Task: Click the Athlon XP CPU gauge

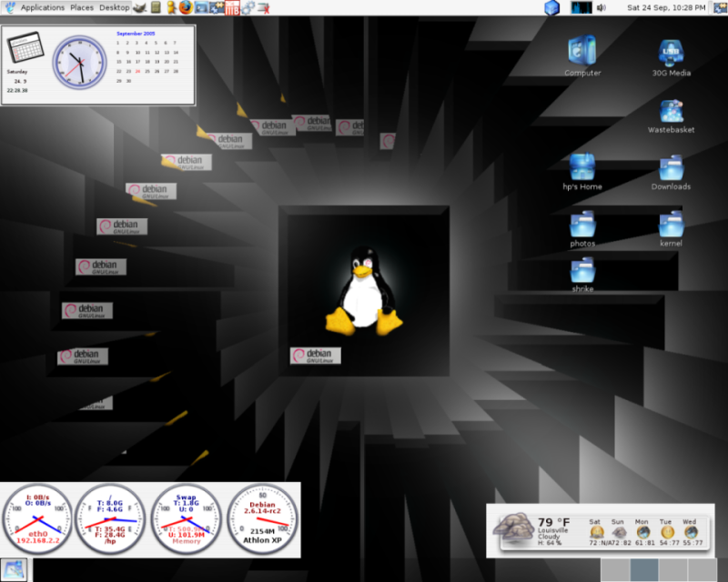Action: pos(262,519)
